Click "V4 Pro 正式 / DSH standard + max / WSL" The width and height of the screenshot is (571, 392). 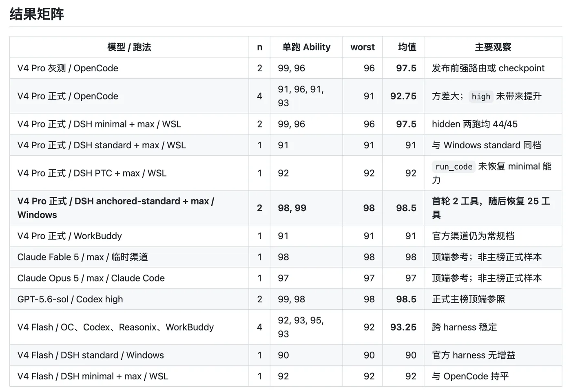click(102, 145)
